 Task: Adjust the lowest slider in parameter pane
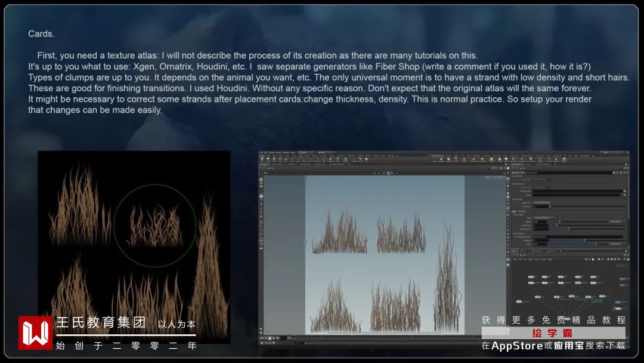pyautogui.click(x=578, y=244)
